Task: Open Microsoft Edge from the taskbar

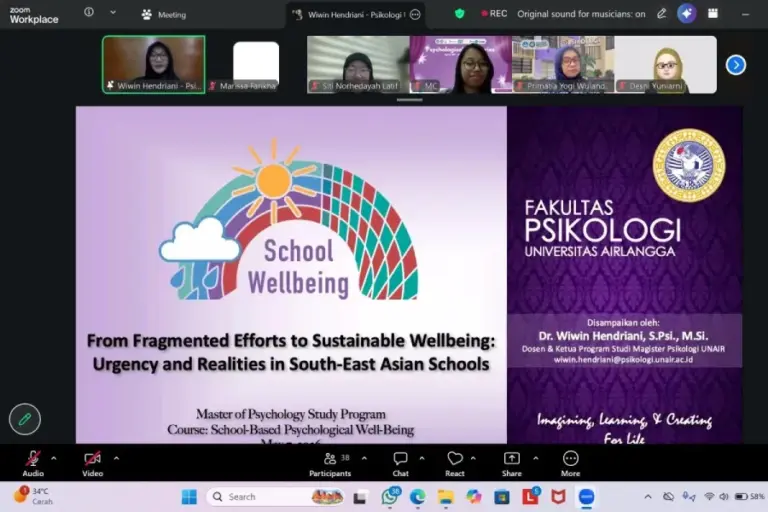Action: coord(417,497)
